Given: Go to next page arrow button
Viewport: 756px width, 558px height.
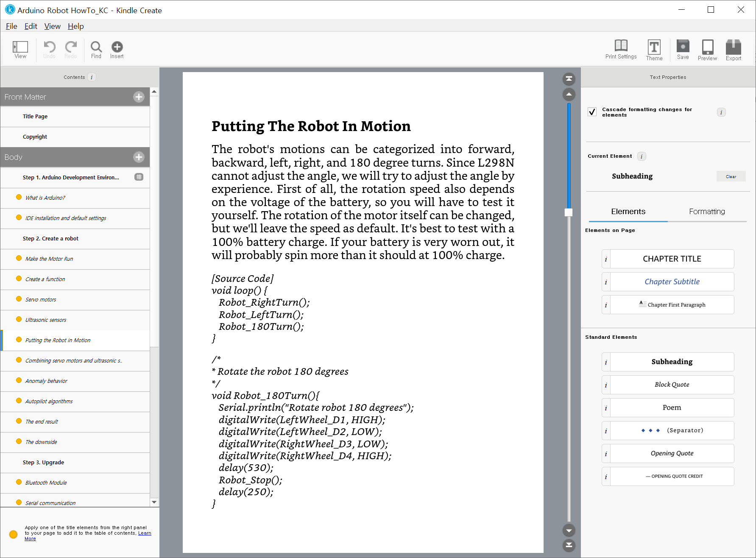Looking at the screenshot, I should pyautogui.click(x=569, y=530).
